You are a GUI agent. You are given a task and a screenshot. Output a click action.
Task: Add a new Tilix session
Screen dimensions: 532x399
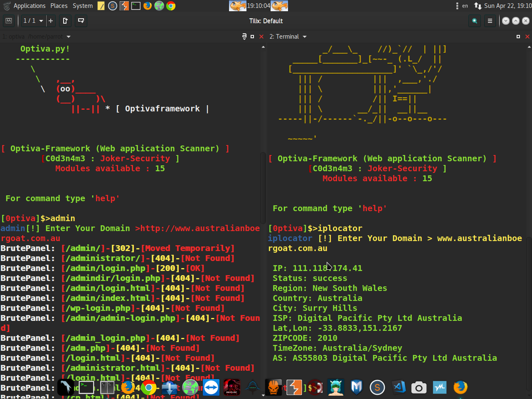click(x=51, y=21)
